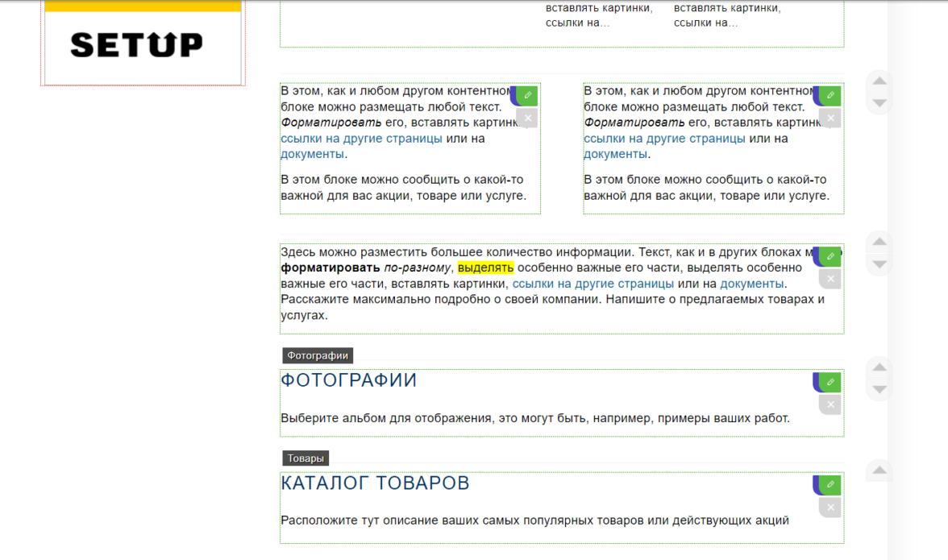Click the SETUP logo image
This screenshot has height=560, width=948.
coord(137,44)
